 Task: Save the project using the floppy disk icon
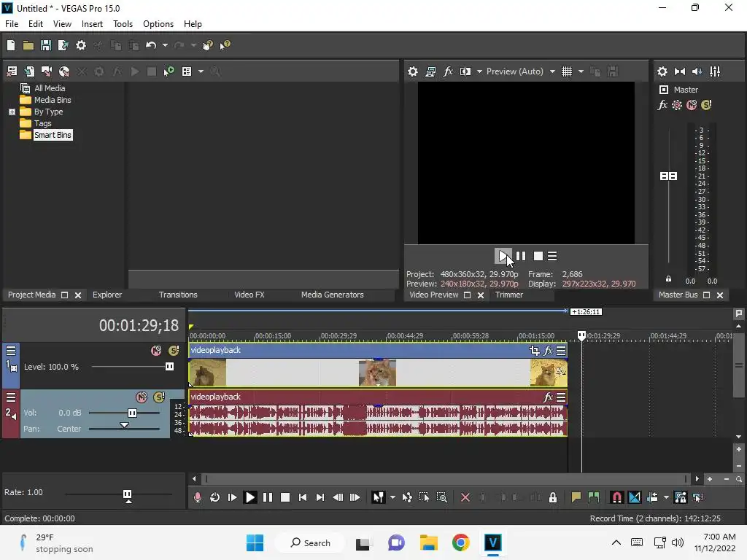(x=46, y=45)
